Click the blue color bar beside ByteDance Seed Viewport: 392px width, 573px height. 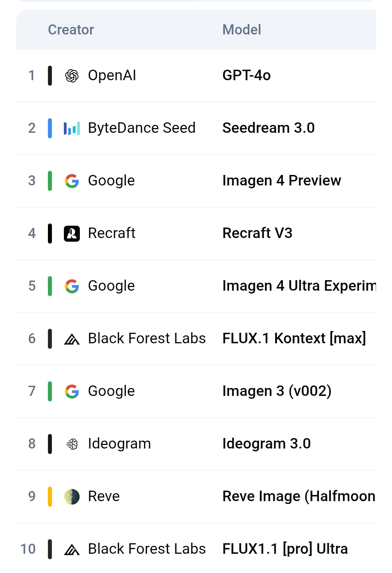50,128
